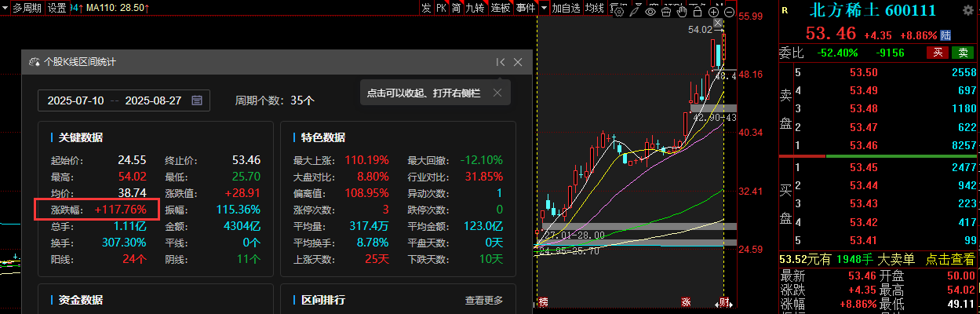980x314 pixels.
Task: Click the red-green buy/sell ratio bar in the order book
Action: click(879, 157)
